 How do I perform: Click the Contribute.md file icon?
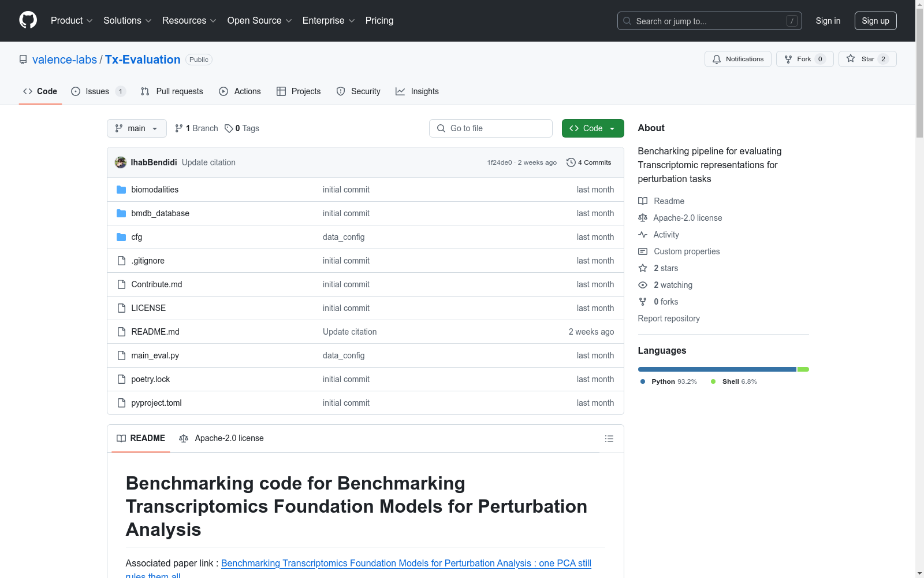121,284
